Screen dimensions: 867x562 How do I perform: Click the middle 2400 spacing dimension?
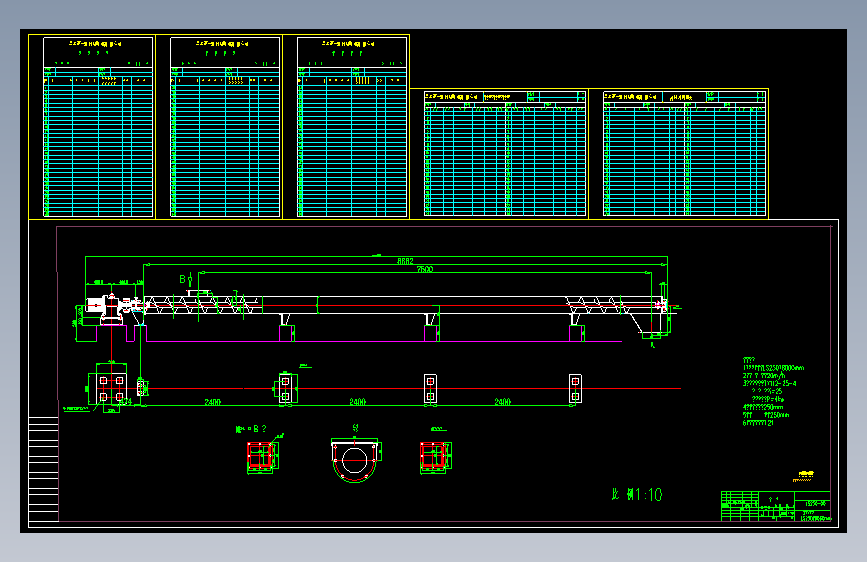tap(358, 402)
